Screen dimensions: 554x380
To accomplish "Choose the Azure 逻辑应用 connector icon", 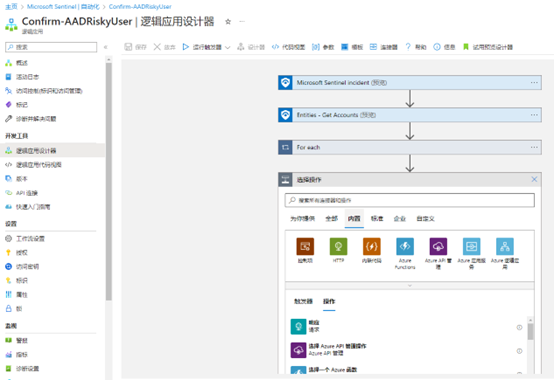I will pos(505,247).
